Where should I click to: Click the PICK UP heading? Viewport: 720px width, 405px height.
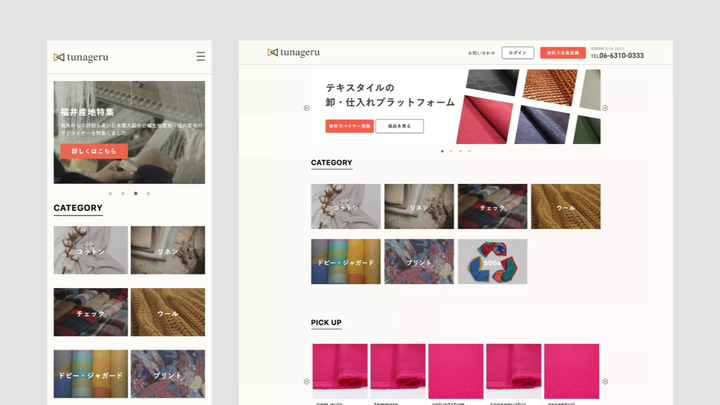[326, 322]
